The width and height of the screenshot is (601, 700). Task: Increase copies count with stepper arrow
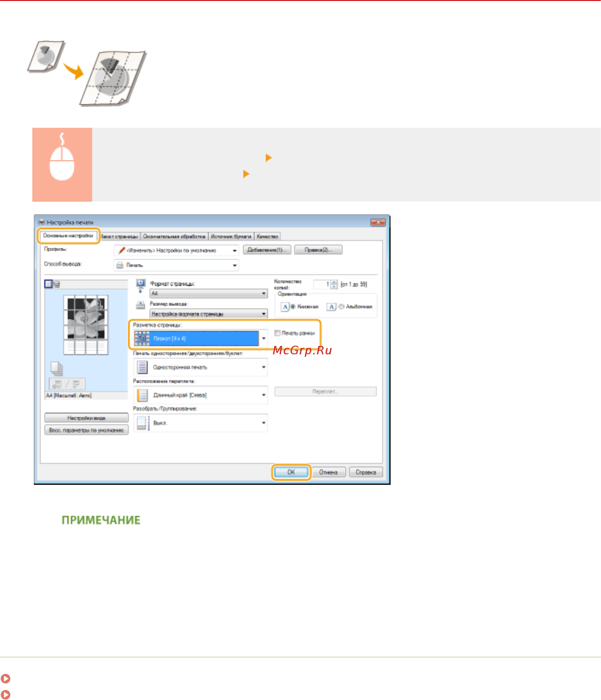pos(334,282)
